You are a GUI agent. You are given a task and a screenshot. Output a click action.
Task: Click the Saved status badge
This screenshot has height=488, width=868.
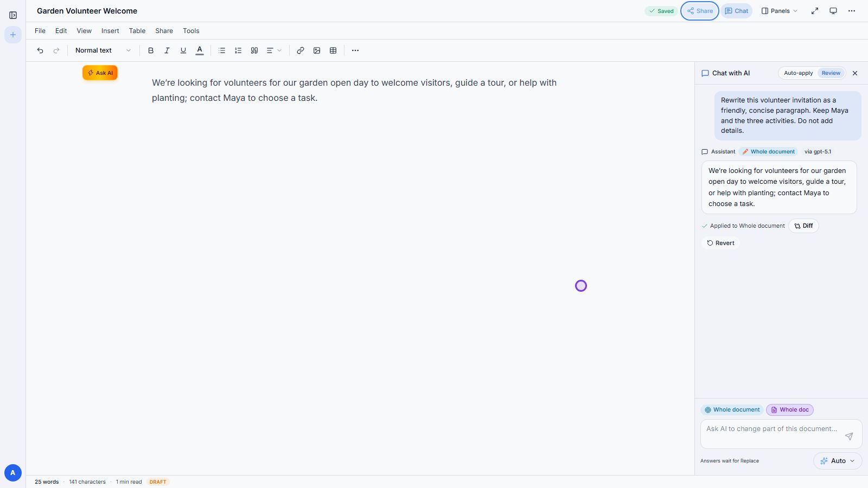pos(661,11)
